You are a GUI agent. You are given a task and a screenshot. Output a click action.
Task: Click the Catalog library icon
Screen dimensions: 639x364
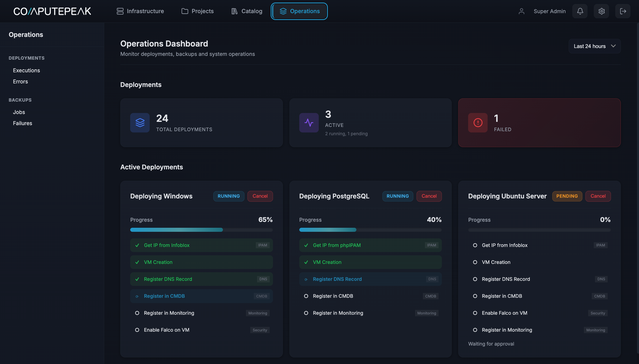pyautogui.click(x=234, y=11)
